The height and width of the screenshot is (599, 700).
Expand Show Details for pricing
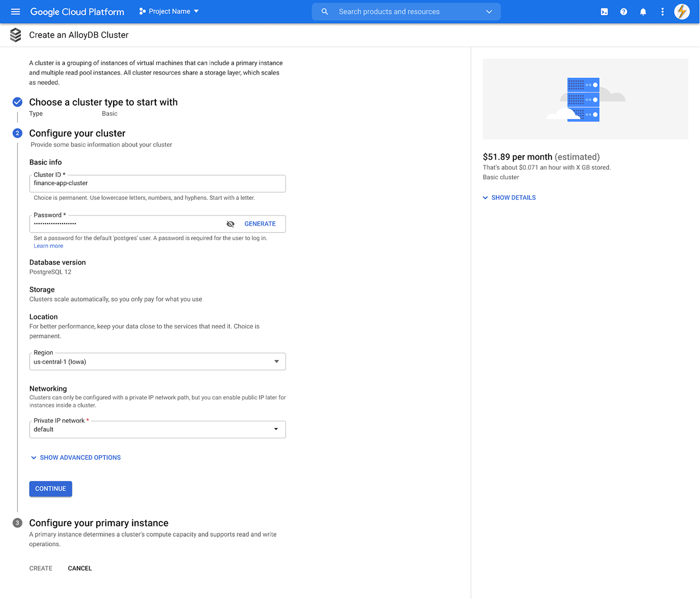(509, 198)
